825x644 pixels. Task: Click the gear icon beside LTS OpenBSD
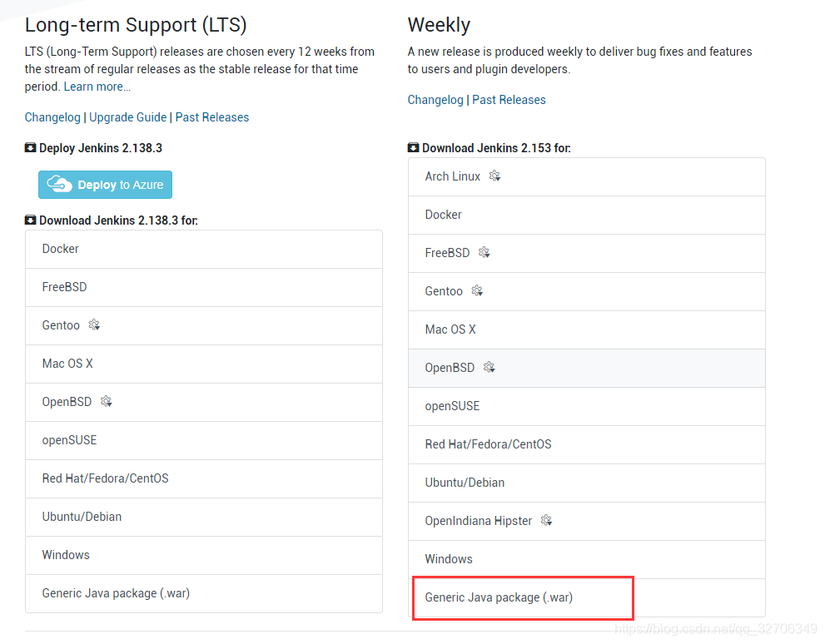[x=107, y=402]
